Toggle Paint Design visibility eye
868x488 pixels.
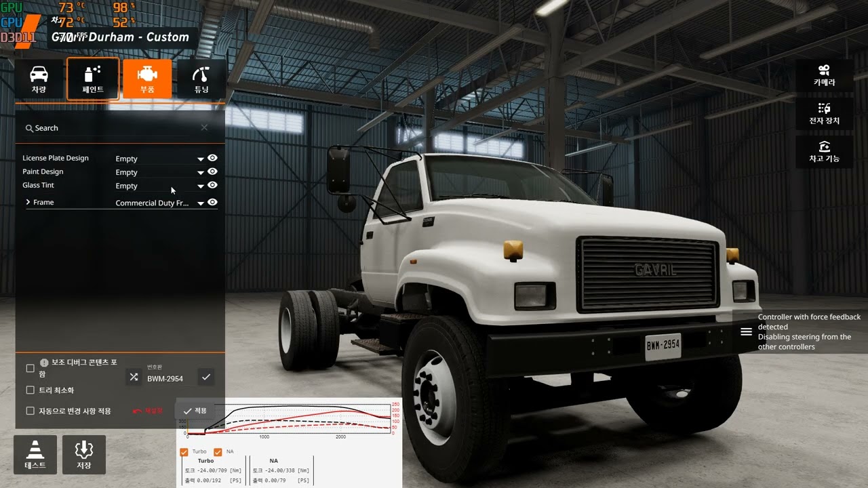click(213, 171)
